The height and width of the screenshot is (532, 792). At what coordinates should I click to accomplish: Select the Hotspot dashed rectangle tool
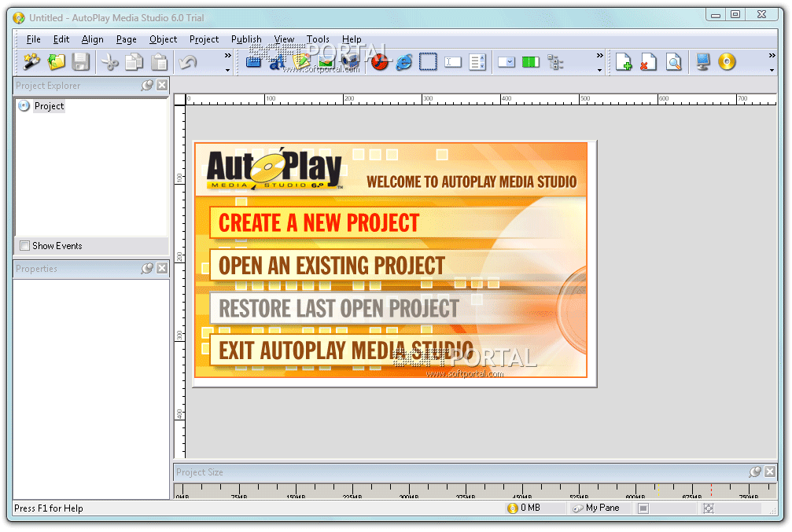coord(428,62)
